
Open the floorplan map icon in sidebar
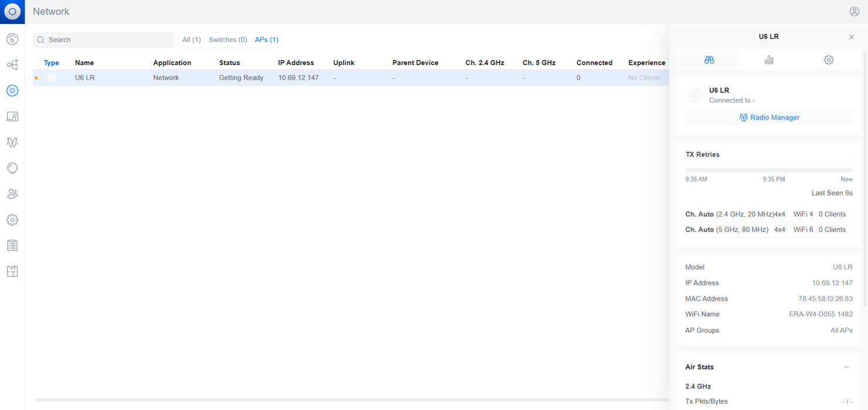click(12, 271)
